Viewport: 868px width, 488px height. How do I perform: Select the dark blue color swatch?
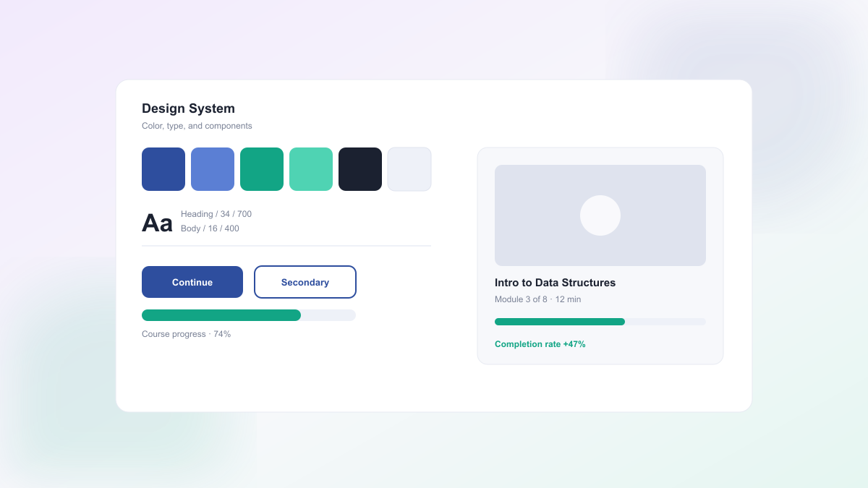pyautogui.click(x=163, y=169)
